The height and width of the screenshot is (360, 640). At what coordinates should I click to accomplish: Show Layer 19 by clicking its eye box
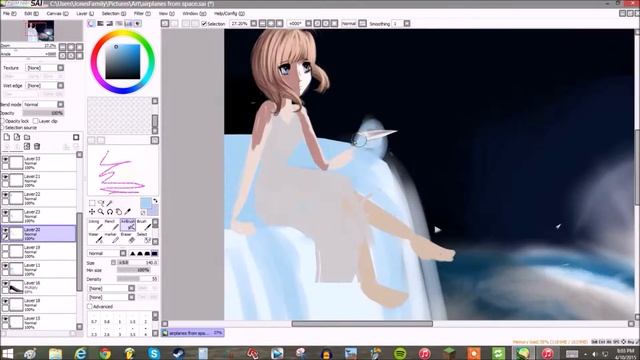click(5, 248)
